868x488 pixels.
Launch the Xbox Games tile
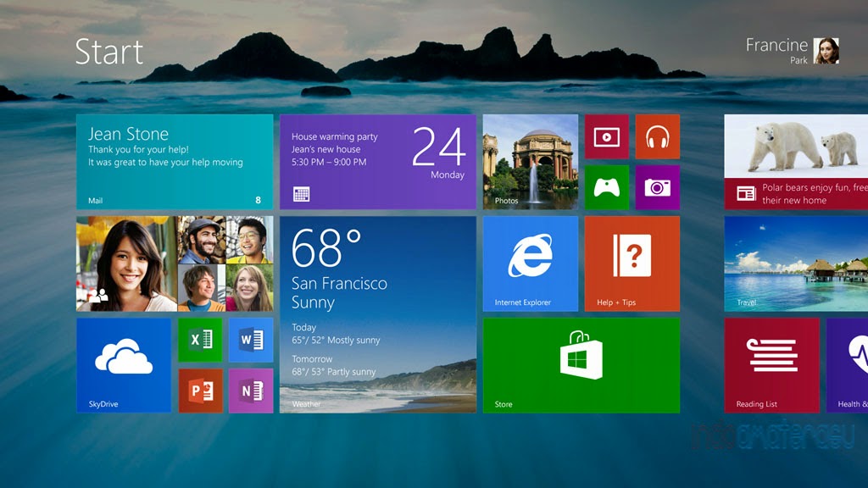[605, 188]
